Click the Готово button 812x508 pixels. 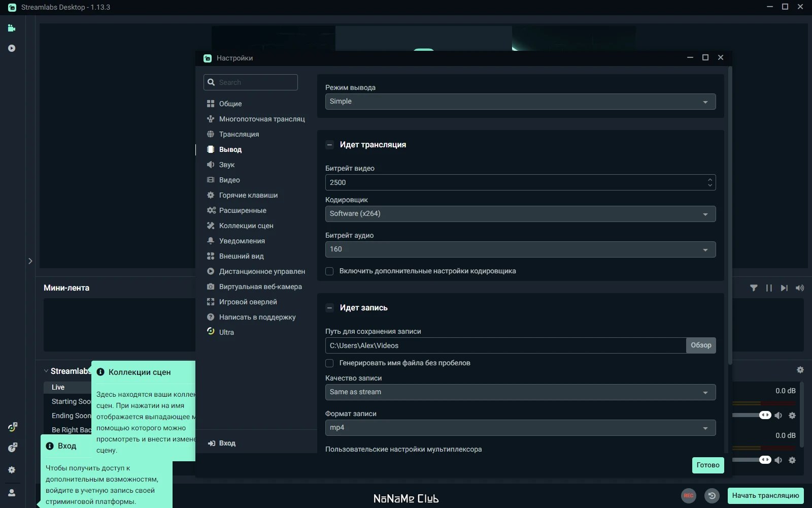[708, 465]
